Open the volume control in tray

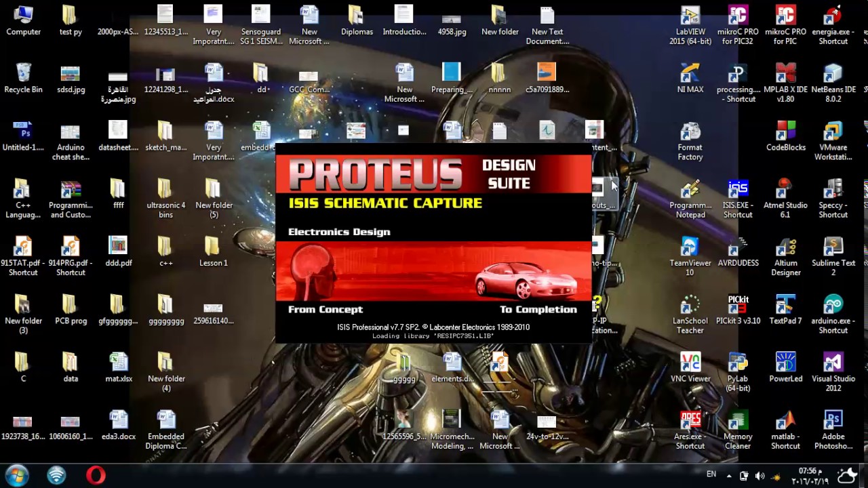[759, 476]
